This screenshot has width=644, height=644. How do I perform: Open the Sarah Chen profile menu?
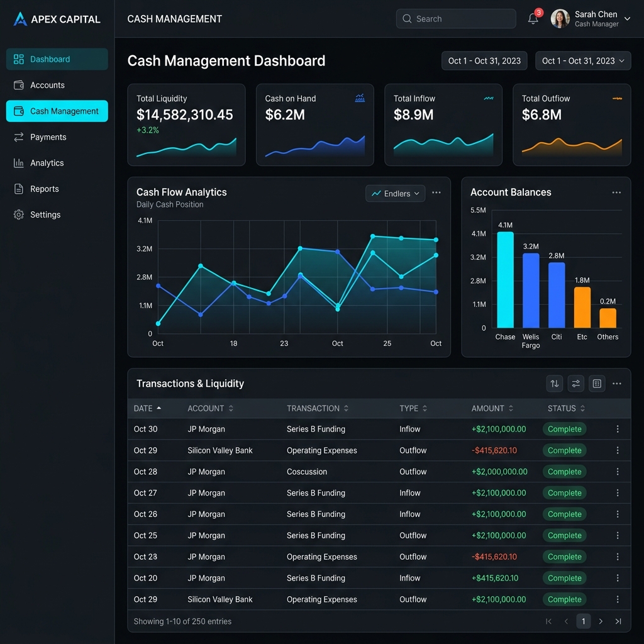591,18
